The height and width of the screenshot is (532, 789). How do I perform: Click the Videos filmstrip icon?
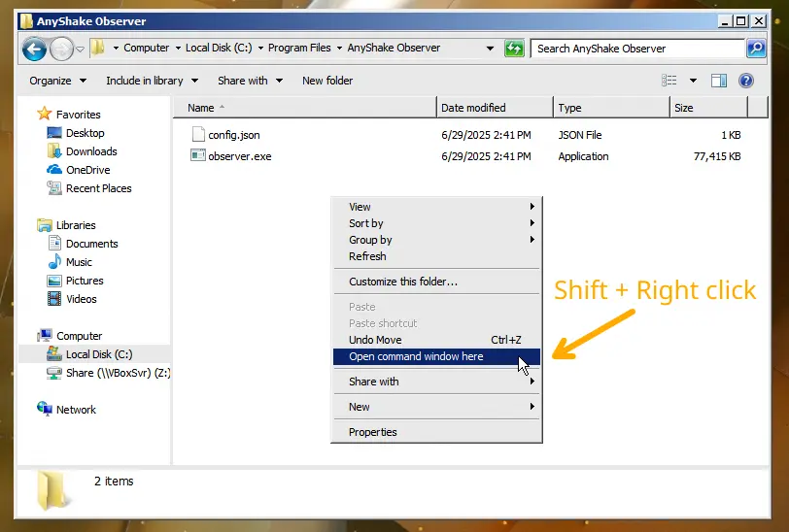53,299
